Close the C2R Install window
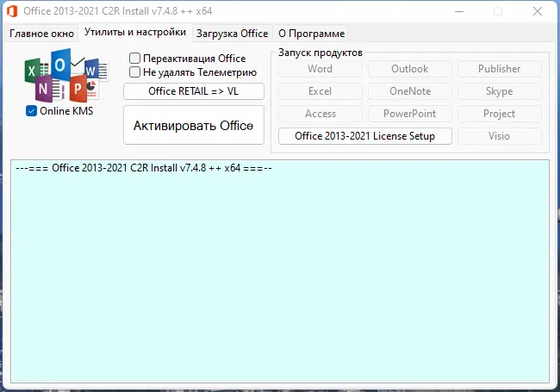Viewport: 560px width, 392px height. point(538,11)
